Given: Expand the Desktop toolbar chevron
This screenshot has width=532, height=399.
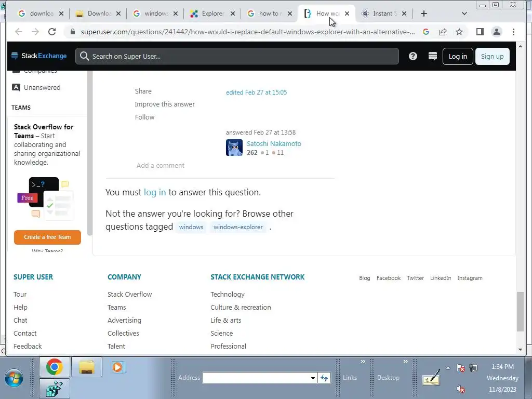Looking at the screenshot, I should click(405, 362).
